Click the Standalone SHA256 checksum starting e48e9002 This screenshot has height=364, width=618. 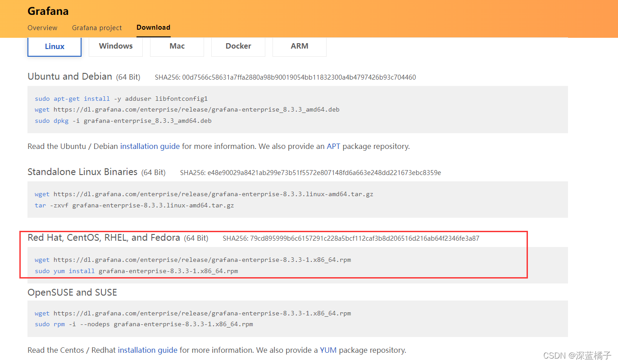click(310, 173)
